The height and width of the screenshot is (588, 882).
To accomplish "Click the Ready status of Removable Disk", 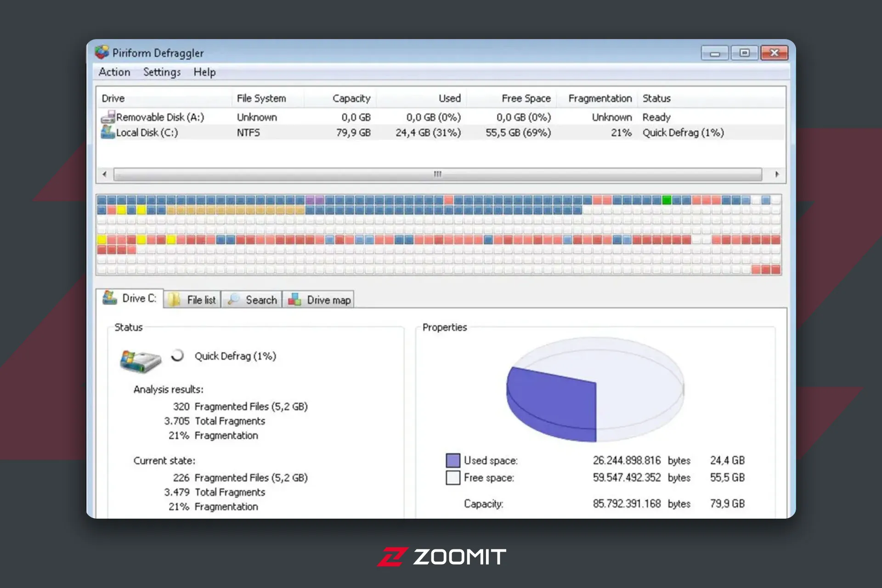I will (656, 117).
